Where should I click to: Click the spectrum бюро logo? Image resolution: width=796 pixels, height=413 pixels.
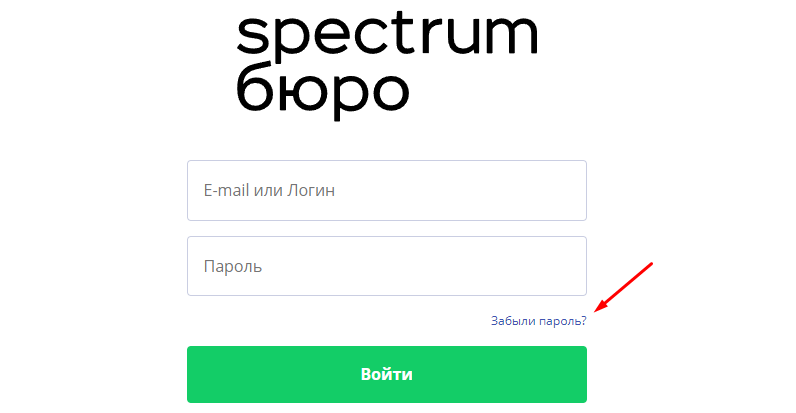pyautogui.click(x=386, y=62)
